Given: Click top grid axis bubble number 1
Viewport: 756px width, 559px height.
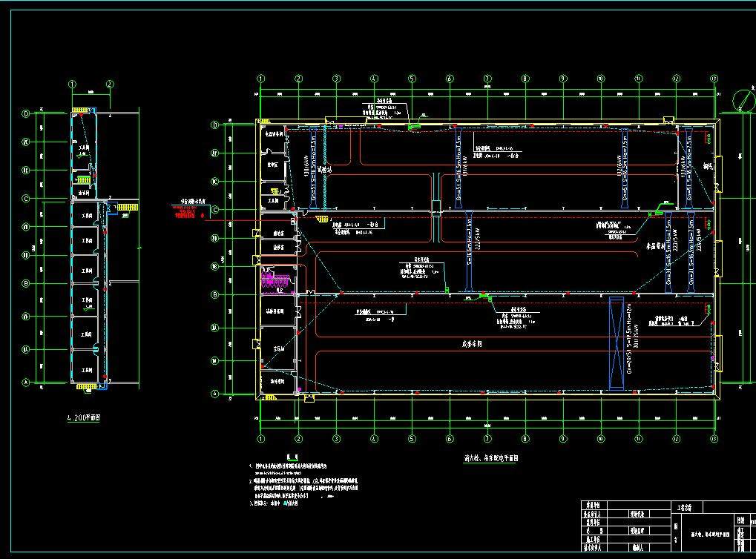Looking at the screenshot, I should (260, 79).
